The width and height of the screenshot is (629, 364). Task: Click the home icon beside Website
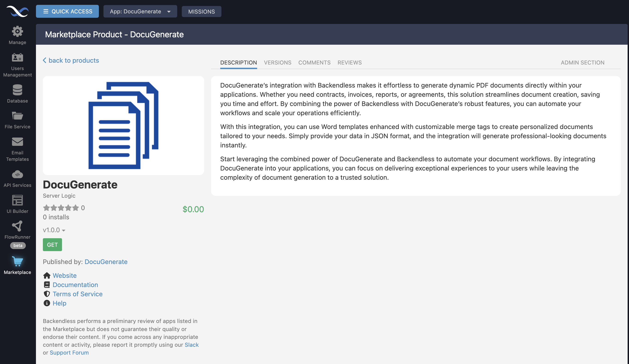click(47, 275)
